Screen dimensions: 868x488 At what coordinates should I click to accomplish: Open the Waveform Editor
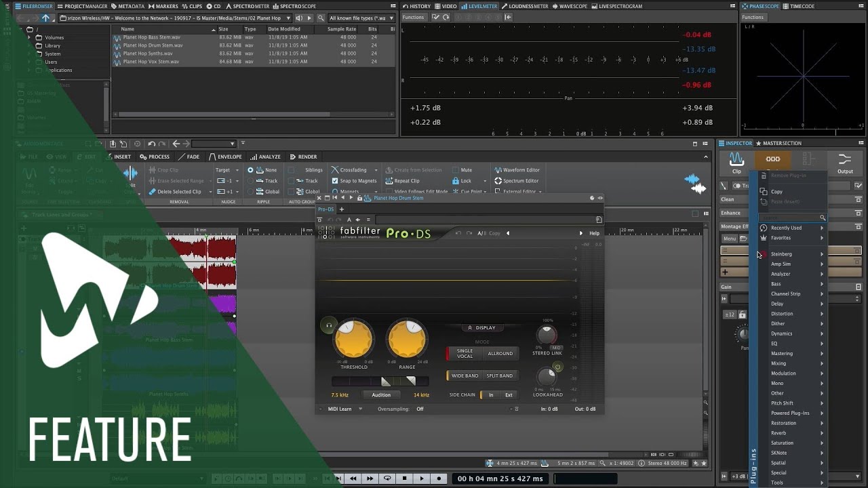point(517,170)
